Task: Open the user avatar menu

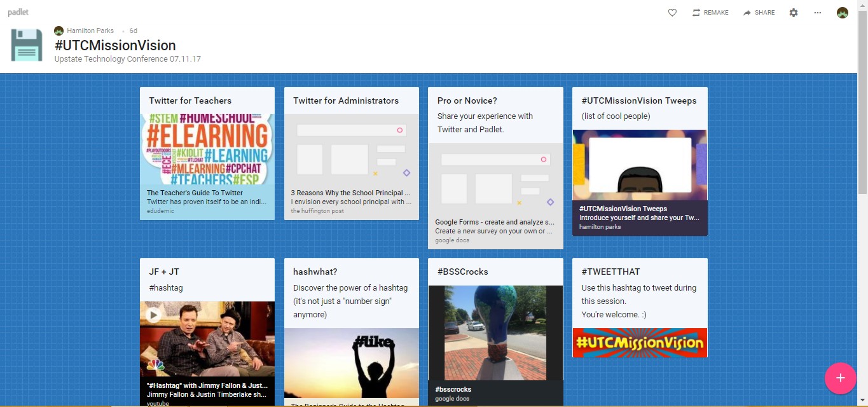Action: tap(843, 13)
